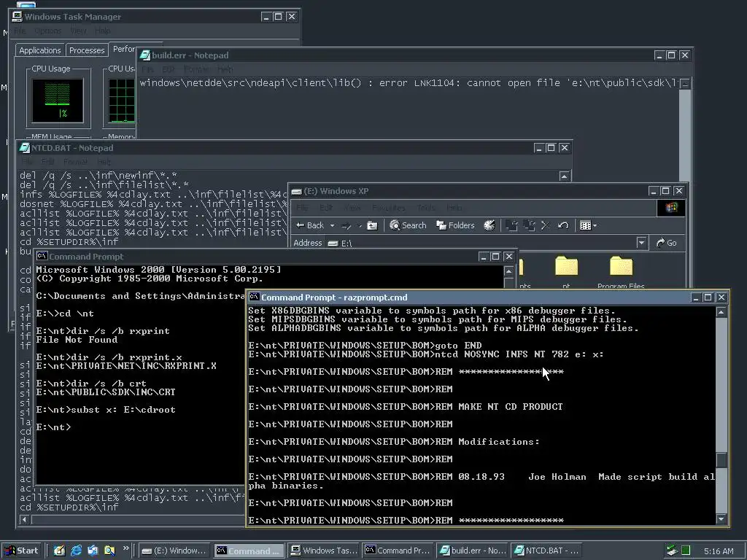Switch to NTCD.BAT taskbar button
The height and width of the screenshot is (560, 747).
pos(547,551)
